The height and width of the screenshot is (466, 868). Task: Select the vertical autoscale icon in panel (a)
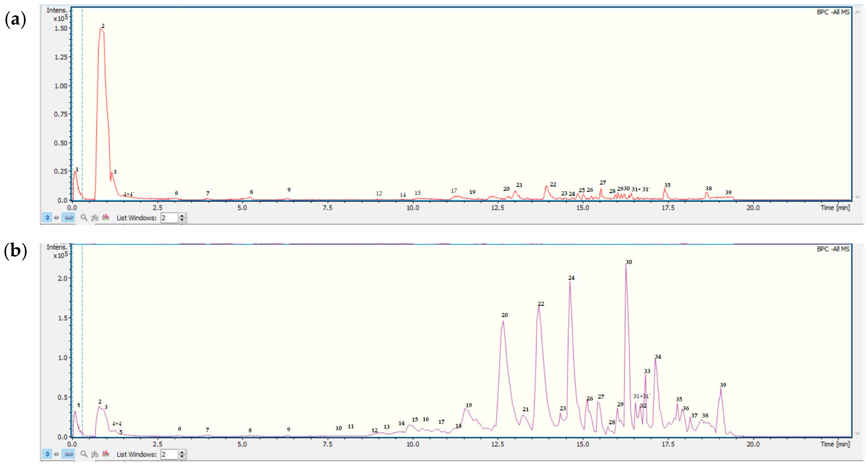click(x=48, y=217)
